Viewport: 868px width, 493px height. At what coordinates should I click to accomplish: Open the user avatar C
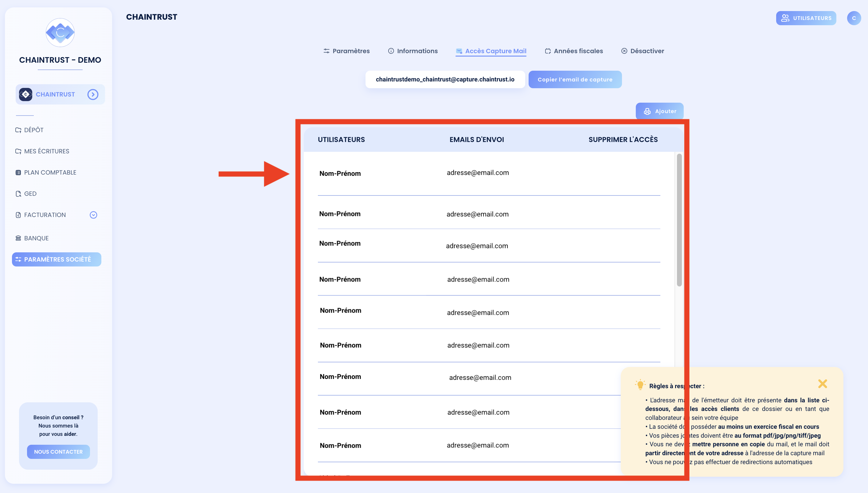coord(854,18)
